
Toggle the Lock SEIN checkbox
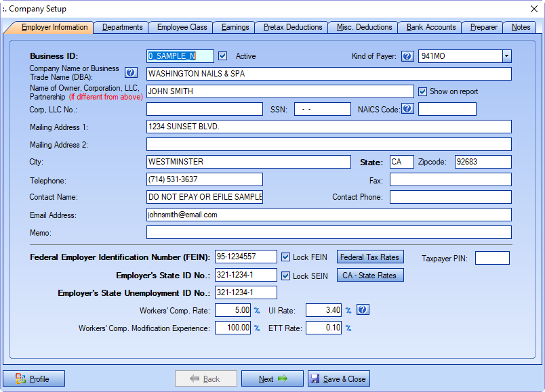285,276
